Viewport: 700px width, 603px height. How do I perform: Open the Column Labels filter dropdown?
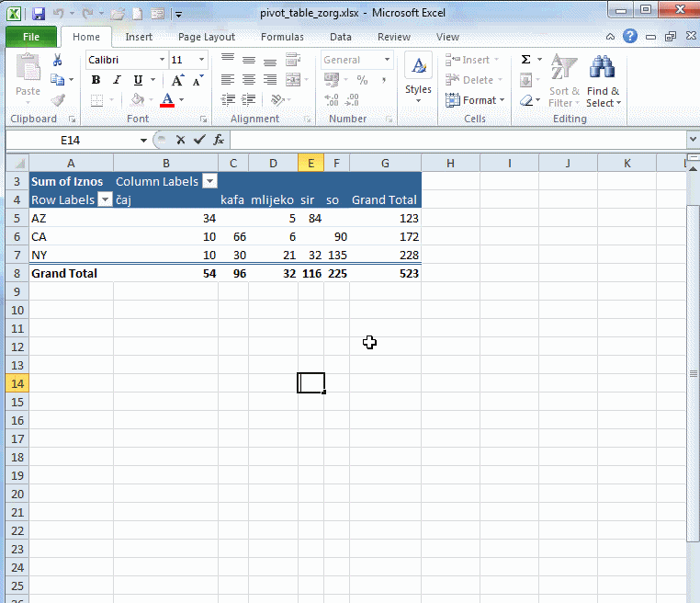click(x=209, y=181)
